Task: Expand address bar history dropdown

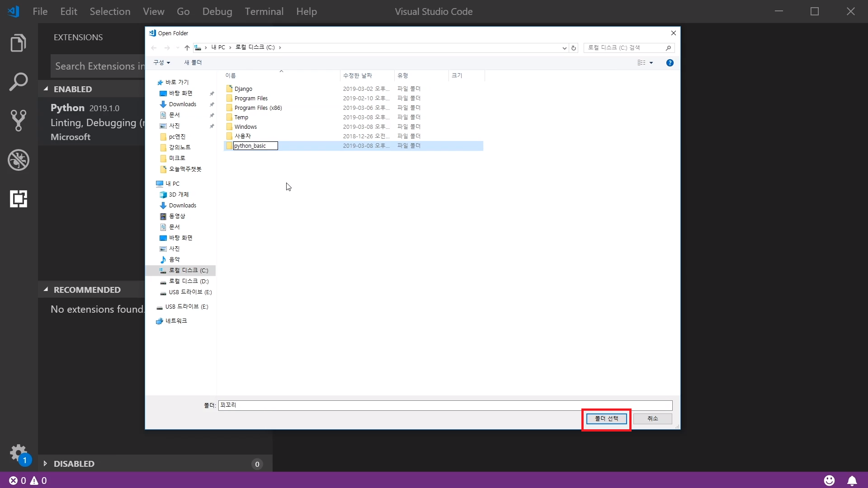Action: (x=565, y=48)
